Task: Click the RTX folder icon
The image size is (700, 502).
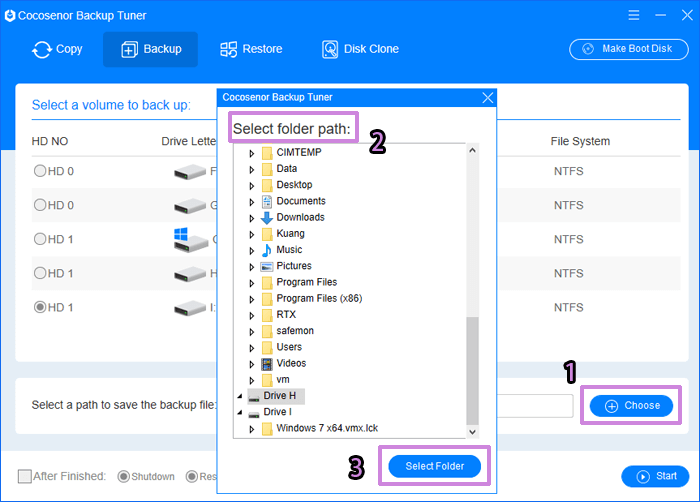Action: click(x=267, y=315)
